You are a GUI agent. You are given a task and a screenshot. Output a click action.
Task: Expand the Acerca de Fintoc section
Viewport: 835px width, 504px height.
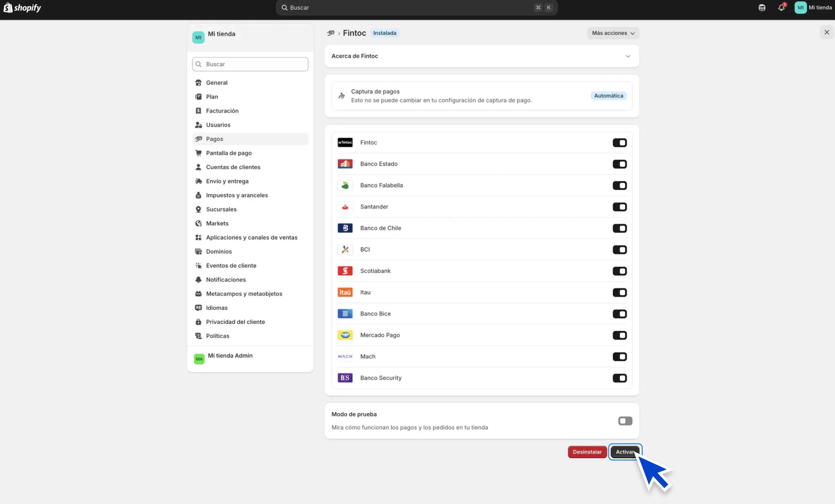point(628,56)
